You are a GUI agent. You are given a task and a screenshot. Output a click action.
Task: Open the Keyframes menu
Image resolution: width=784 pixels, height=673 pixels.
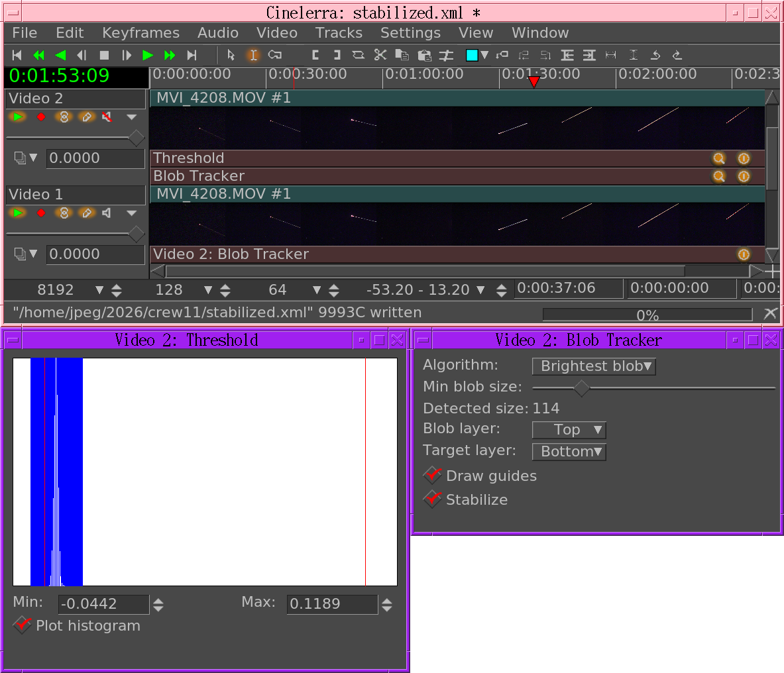[x=140, y=33]
